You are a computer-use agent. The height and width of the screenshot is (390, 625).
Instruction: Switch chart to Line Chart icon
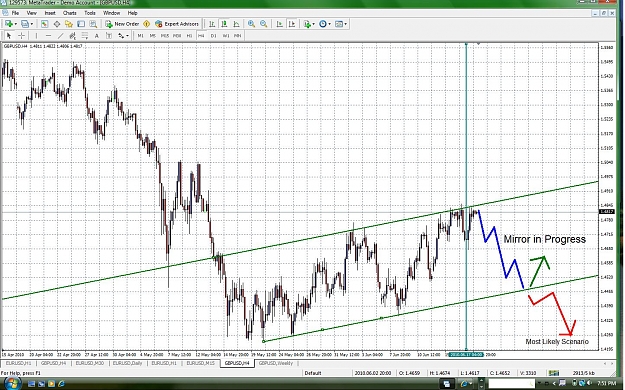(236, 24)
